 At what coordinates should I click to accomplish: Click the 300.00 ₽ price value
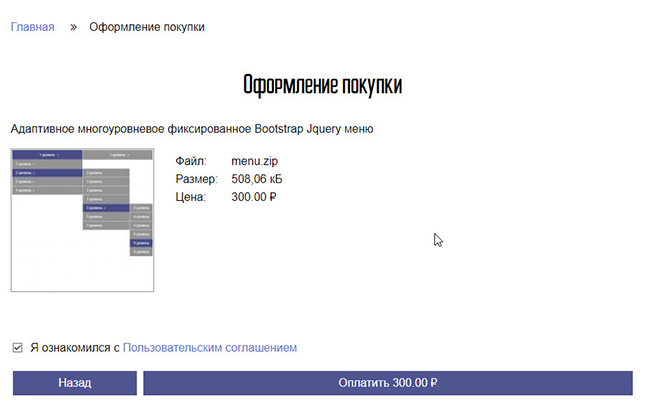(x=254, y=198)
